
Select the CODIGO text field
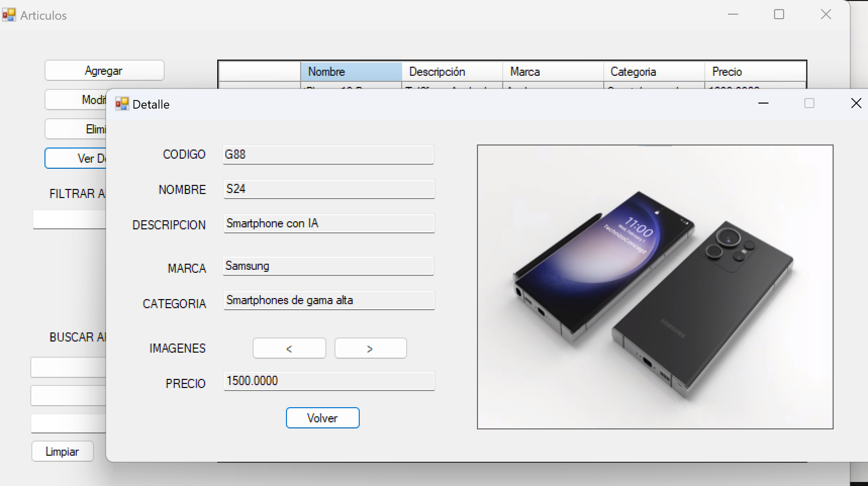pos(328,155)
